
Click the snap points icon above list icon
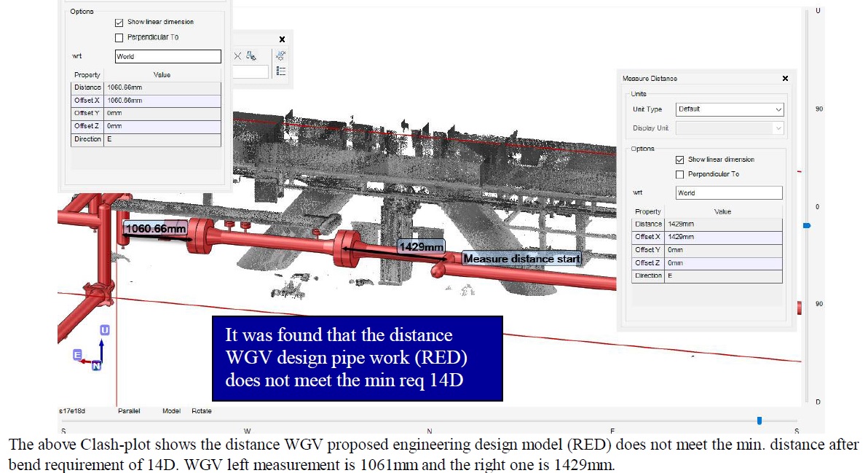click(281, 55)
